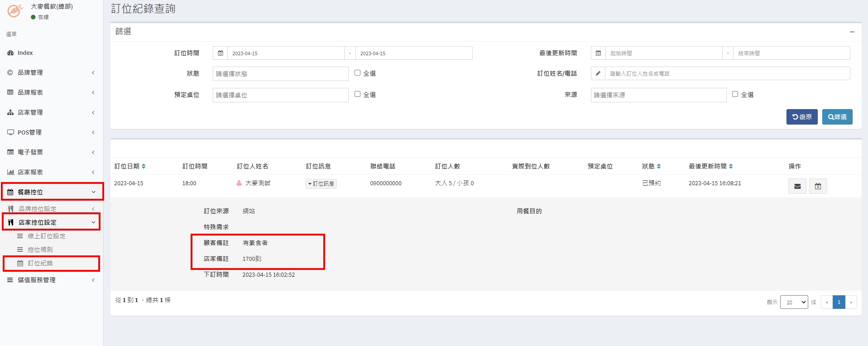Image resolution: width=868 pixels, height=346 pixels.
Task: Click the calendar icon beside 最後更新時間 field
Action: pyautogui.click(x=598, y=53)
